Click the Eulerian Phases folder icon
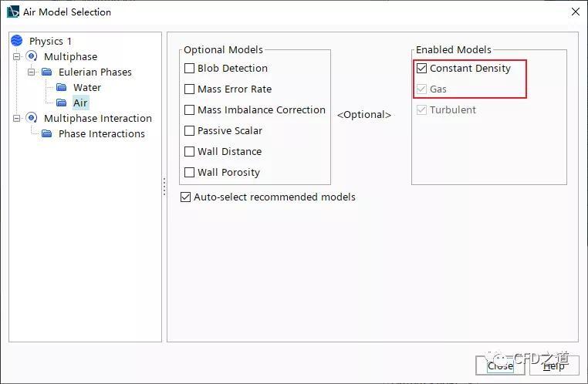The width and height of the screenshot is (588, 384). pos(47,72)
